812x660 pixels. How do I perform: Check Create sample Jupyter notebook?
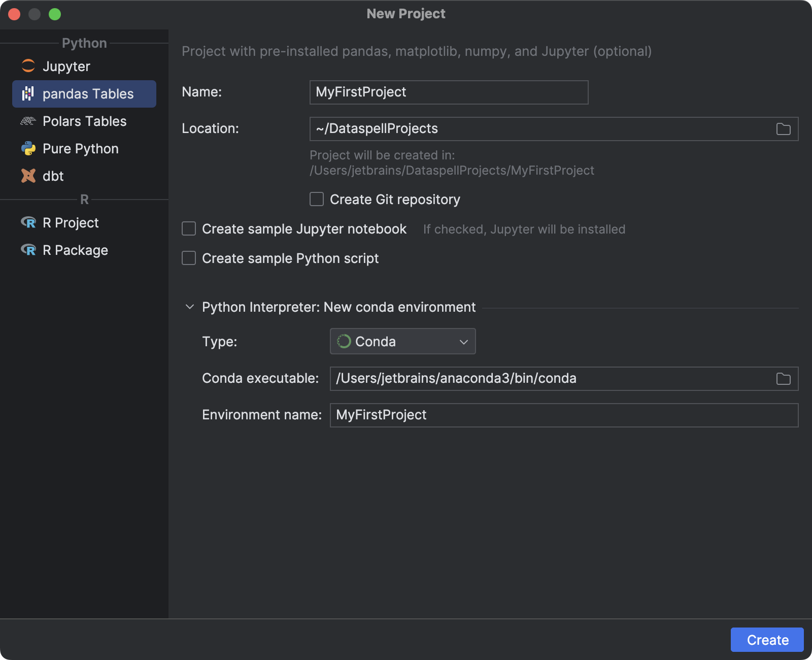point(188,228)
